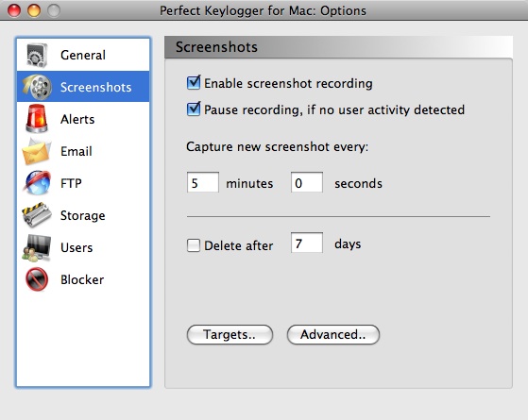Go to the Alerts section
Image resolution: width=528 pixels, height=420 pixels.
tap(77, 119)
